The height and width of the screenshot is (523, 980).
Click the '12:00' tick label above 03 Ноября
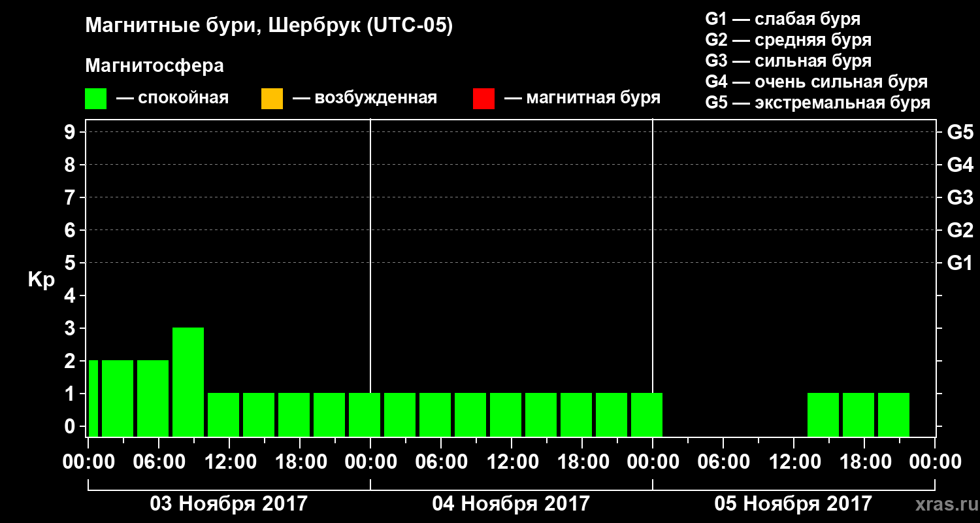[x=229, y=462]
